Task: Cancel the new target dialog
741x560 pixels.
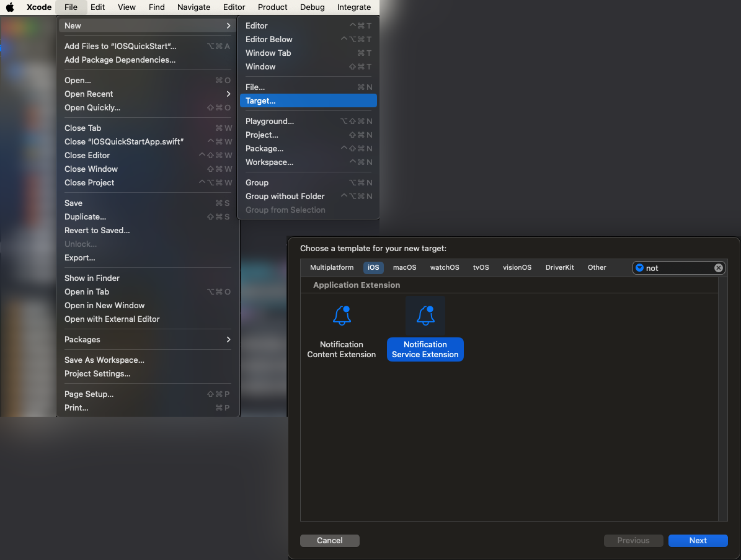Action: click(x=329, y=540)
